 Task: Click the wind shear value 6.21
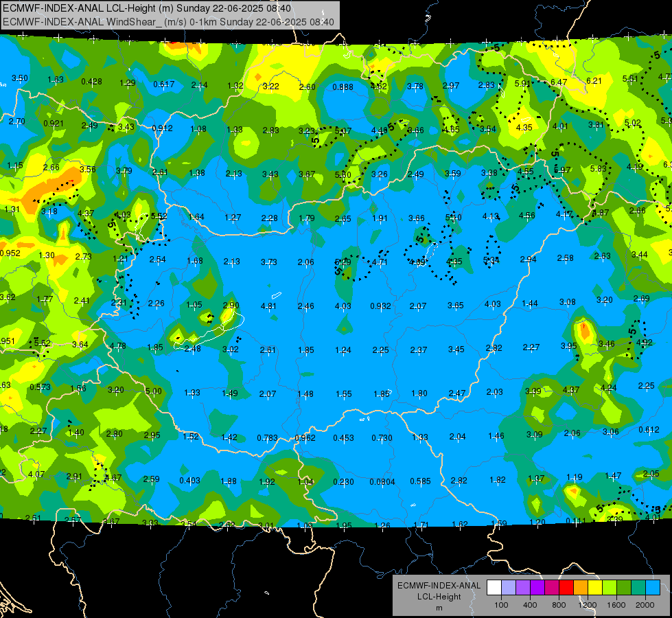pyautogui.click(x=594, y=81)
